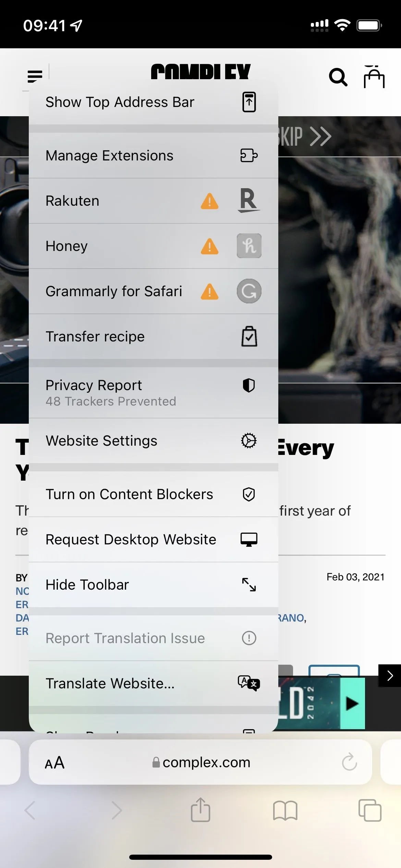Toggle Hide Toolbar option
401x868 pixels.
(154, 585)
